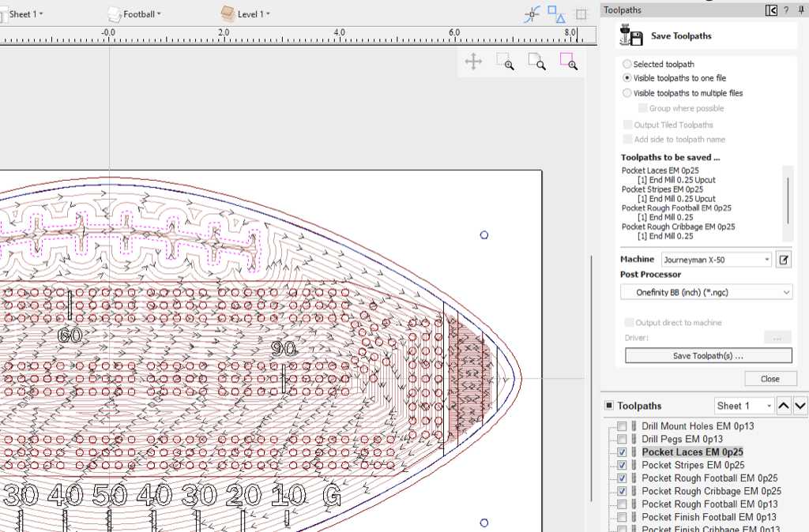Toggle all toolpaths visibility master checkbox
Viewport: 809px width, 532px height.
609,405
